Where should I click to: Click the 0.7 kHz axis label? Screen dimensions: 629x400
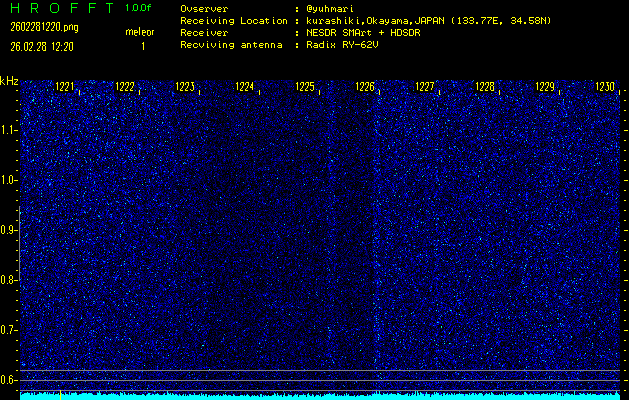8,330
